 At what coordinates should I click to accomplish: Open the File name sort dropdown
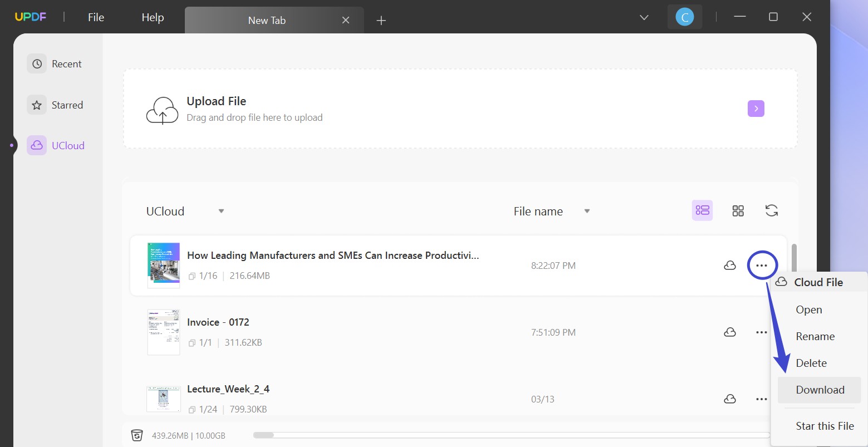pyautogui.click(x=551, y=211)
